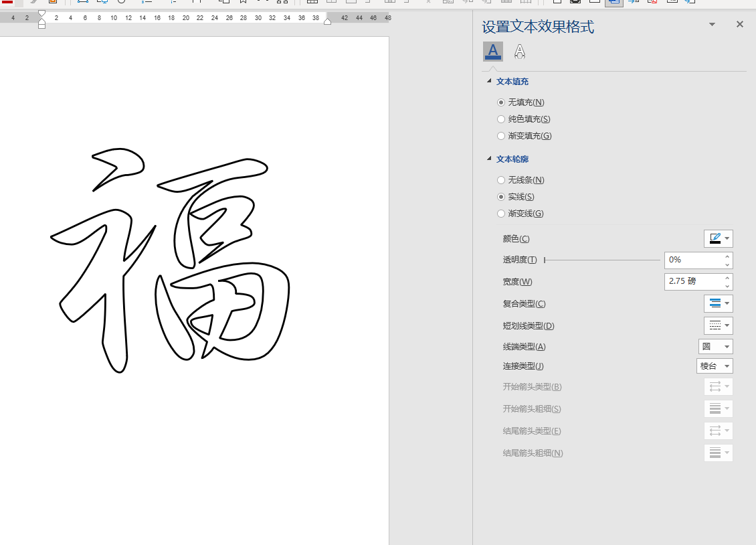Increase line width with the up arrow

727,278
